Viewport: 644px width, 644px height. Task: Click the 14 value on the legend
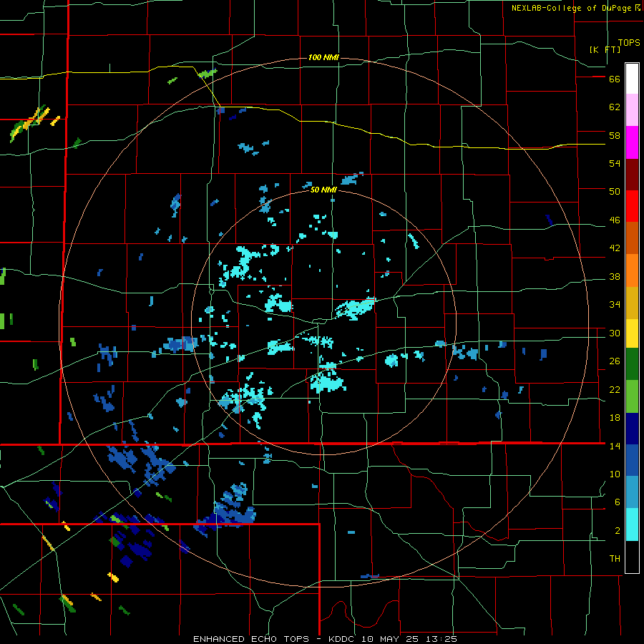click(615, 446)
